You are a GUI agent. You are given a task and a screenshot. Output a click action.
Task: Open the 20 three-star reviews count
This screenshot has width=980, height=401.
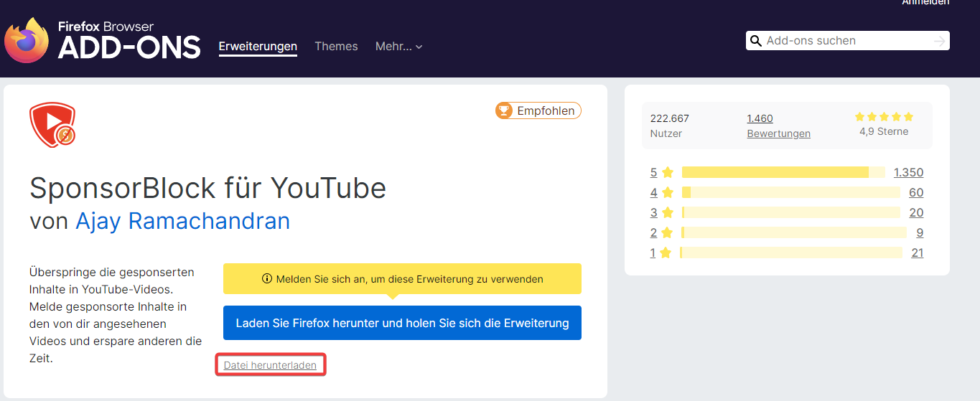tap(916, 212)
